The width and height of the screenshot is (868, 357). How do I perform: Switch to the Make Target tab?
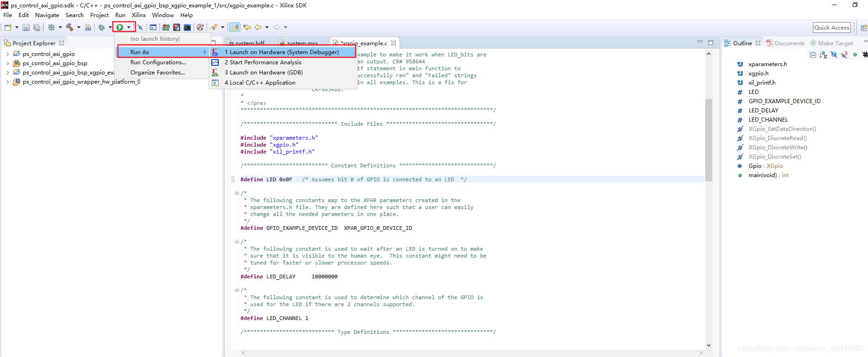(831, 43)
